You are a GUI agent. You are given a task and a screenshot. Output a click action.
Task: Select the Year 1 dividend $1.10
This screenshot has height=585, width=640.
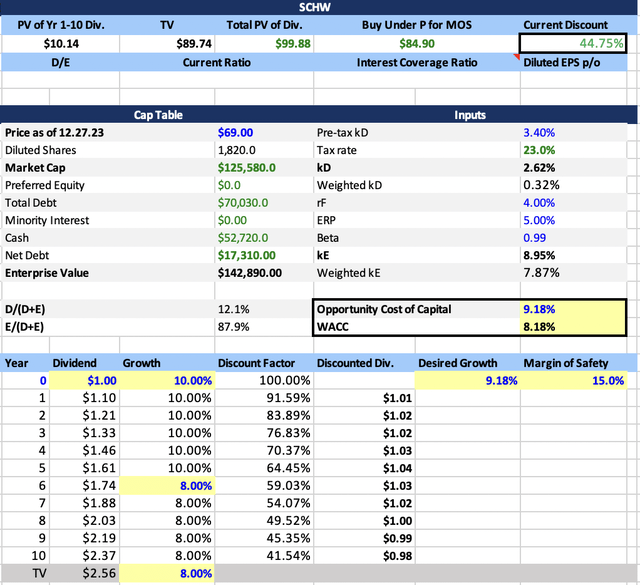(84, 398)
